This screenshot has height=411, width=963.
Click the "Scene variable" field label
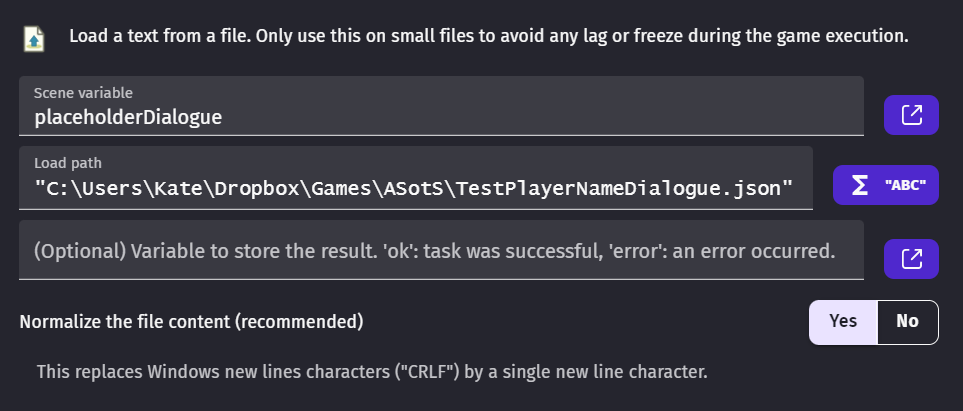point(83,93)
